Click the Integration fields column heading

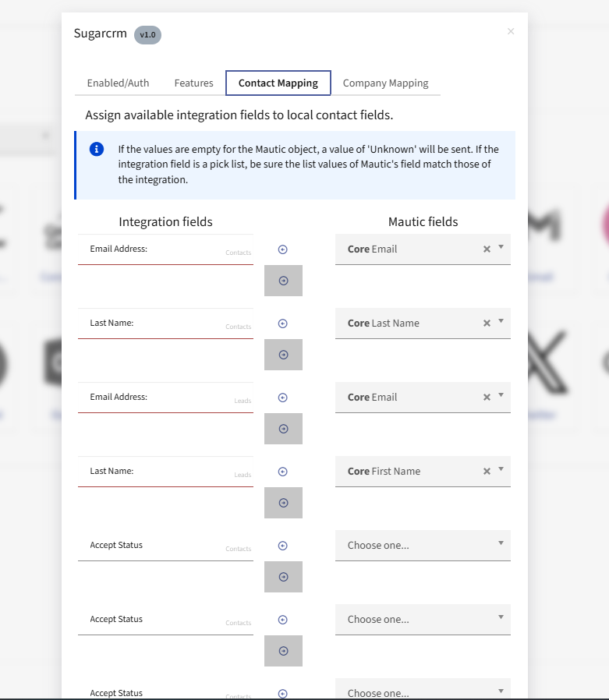(x=165, y=222)
